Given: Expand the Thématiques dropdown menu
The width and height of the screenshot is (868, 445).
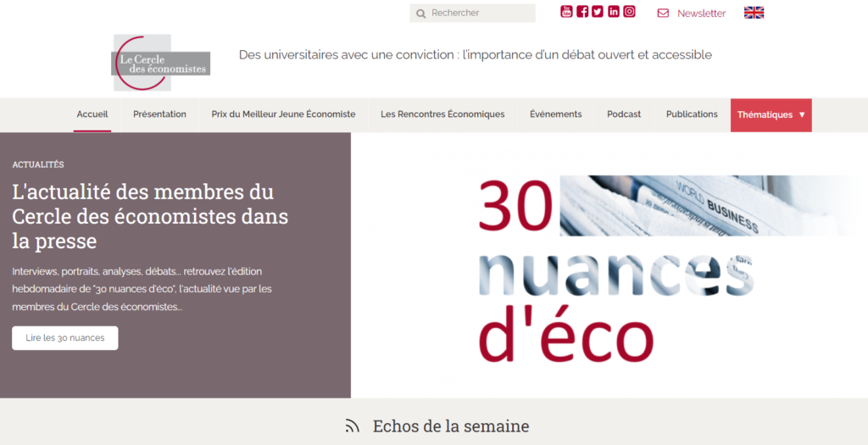Looking at the screenshot, I should click(x=771, y=115).
